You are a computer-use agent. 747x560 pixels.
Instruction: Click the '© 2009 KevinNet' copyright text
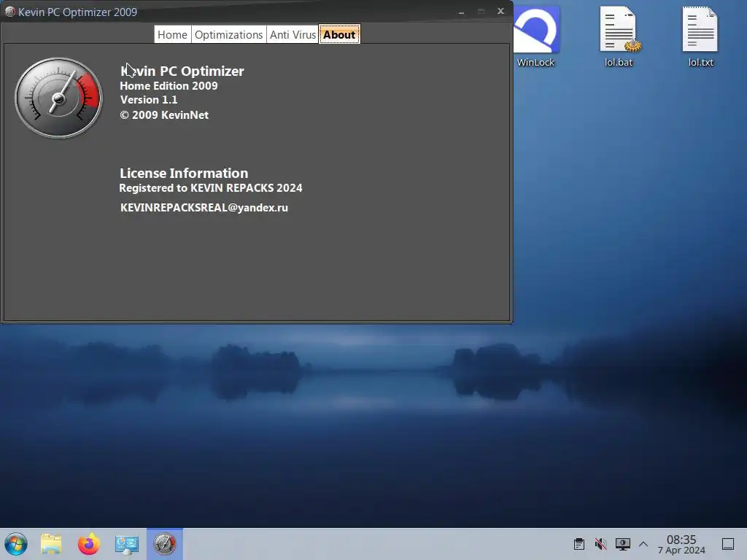pos(164,114)
